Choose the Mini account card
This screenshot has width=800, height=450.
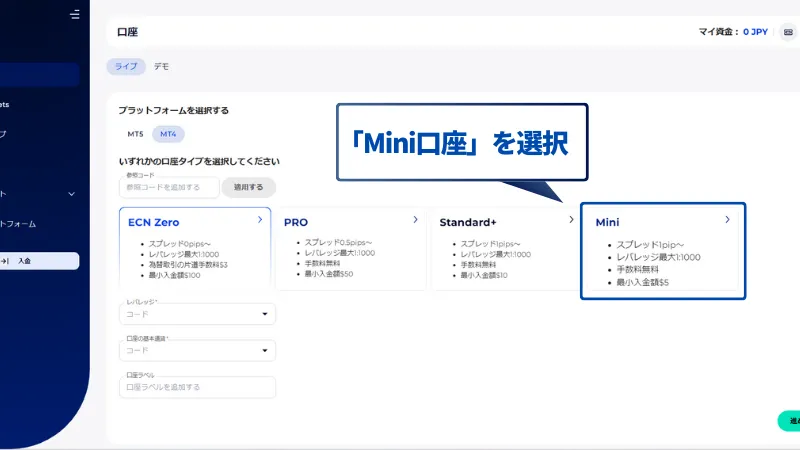[x=663, y=251]
